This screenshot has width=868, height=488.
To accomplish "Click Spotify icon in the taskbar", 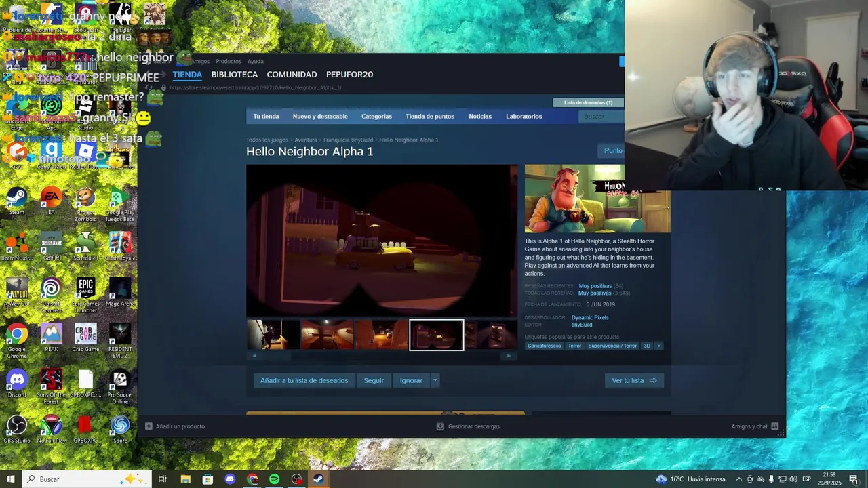I will pos(274,479).
